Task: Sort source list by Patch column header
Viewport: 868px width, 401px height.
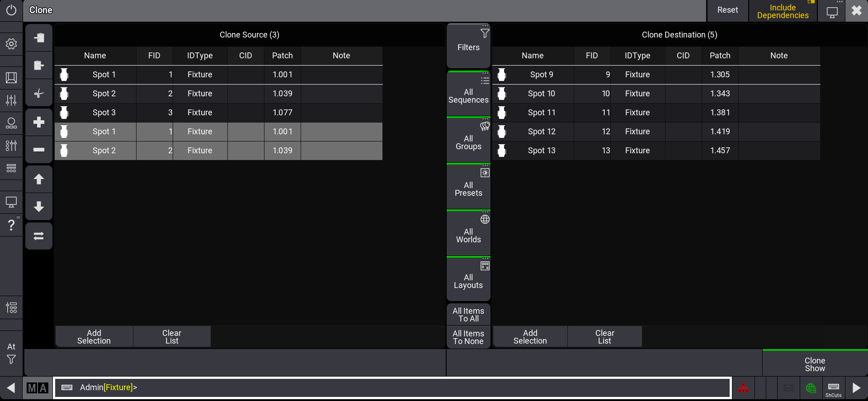Action: 282,56
